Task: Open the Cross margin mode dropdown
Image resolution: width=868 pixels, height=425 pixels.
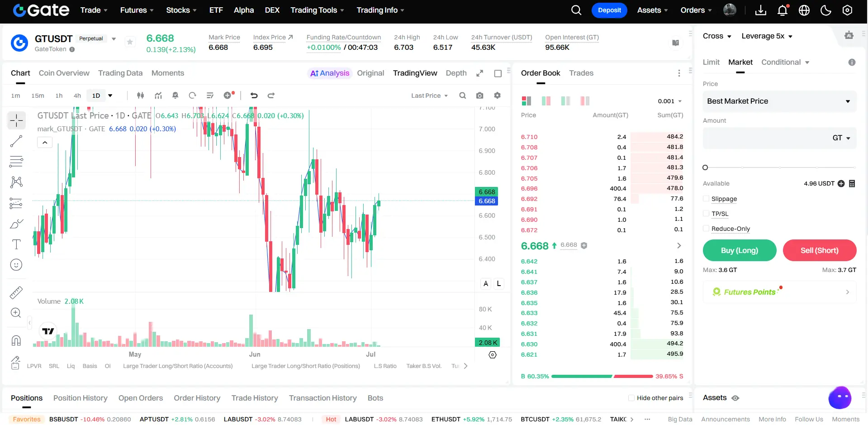Action: point(717,36)
